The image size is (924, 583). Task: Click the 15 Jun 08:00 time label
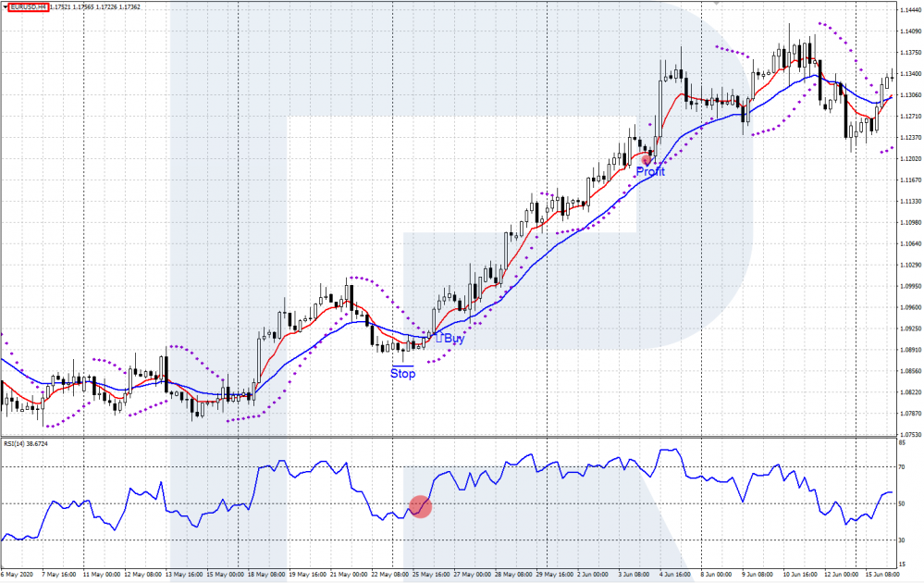pyautogui.click(x=882, y=574)
